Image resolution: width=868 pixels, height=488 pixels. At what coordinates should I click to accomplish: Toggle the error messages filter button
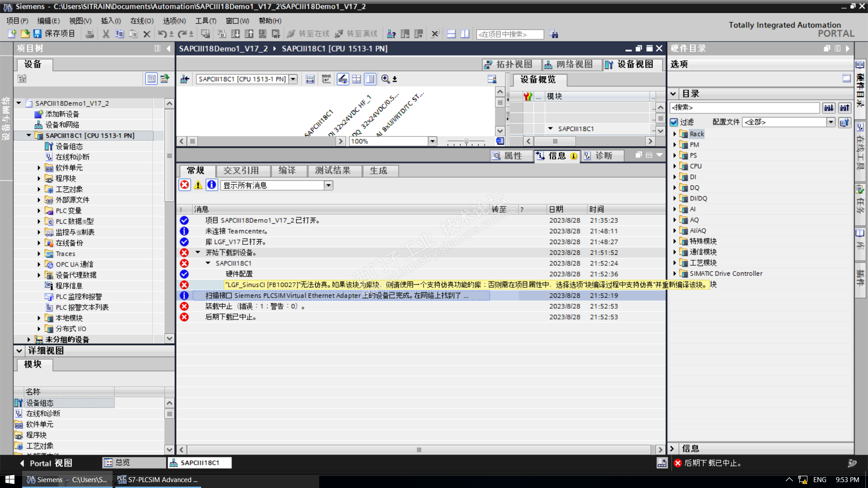[x=184, y=185]
